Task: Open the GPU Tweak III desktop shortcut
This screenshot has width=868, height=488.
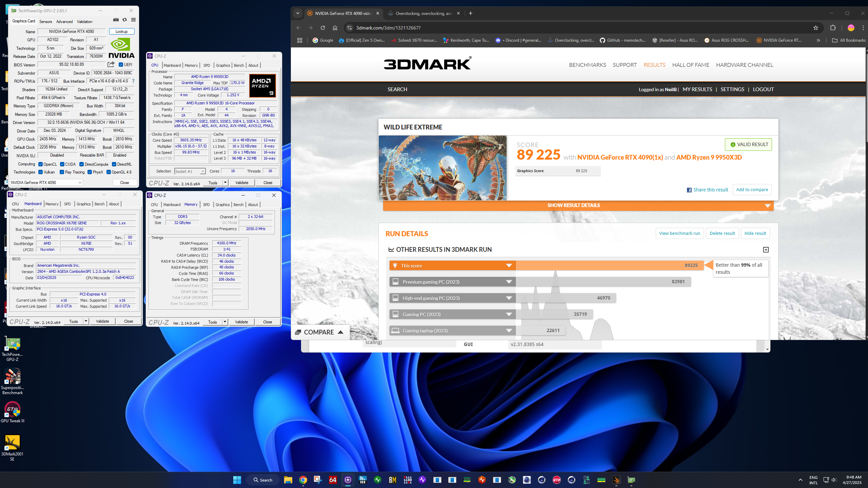Action: [x=13, y=412]
